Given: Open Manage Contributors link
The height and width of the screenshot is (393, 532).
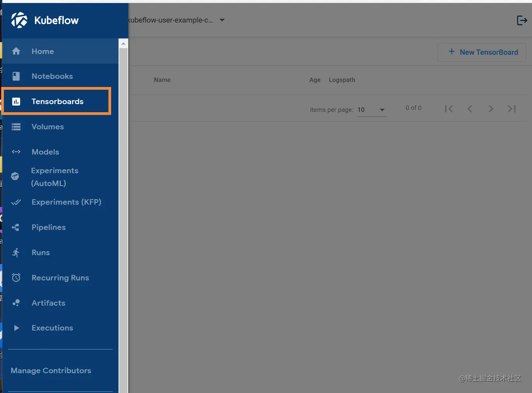Looking at the screenshot, I should coord(51,370).
